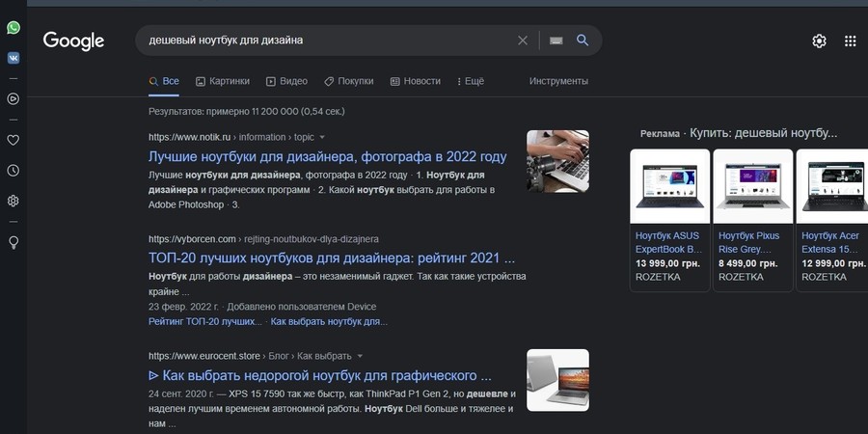
Task: Open the Player panel in the sidebar
Action: [x=14, y=97]
